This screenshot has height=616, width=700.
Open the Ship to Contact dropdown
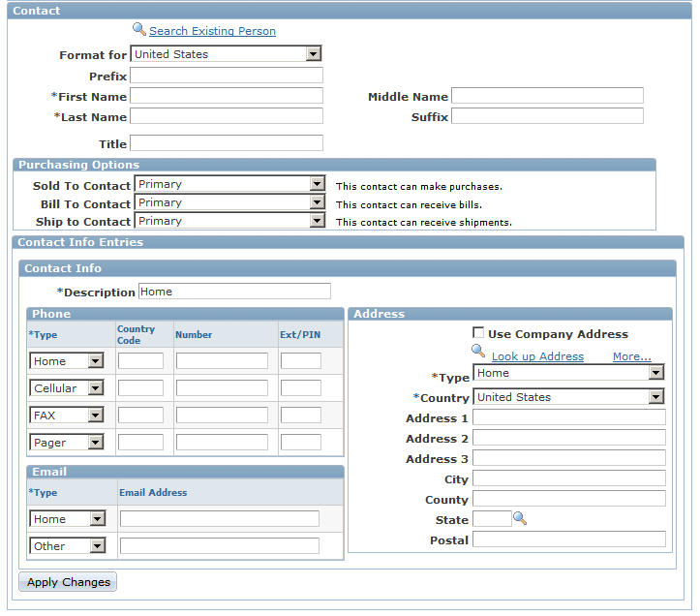tap(229, 221)
